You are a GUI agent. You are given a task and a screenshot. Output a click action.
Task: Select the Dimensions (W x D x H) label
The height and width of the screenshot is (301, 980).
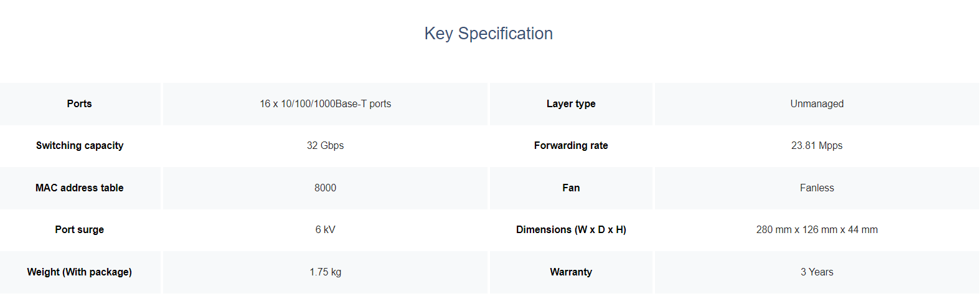click(x=571, y=230)
